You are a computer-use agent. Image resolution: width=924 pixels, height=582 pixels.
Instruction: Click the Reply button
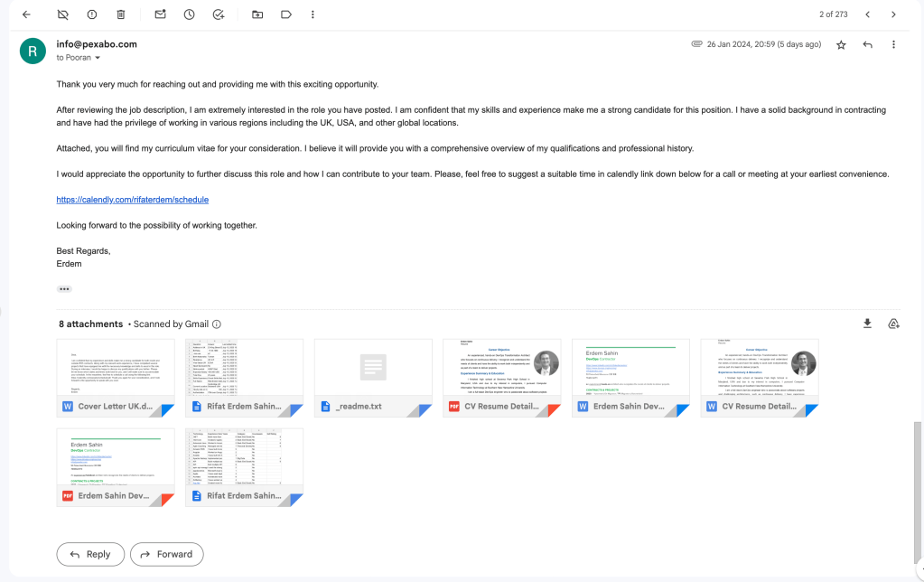pos(90,554)
